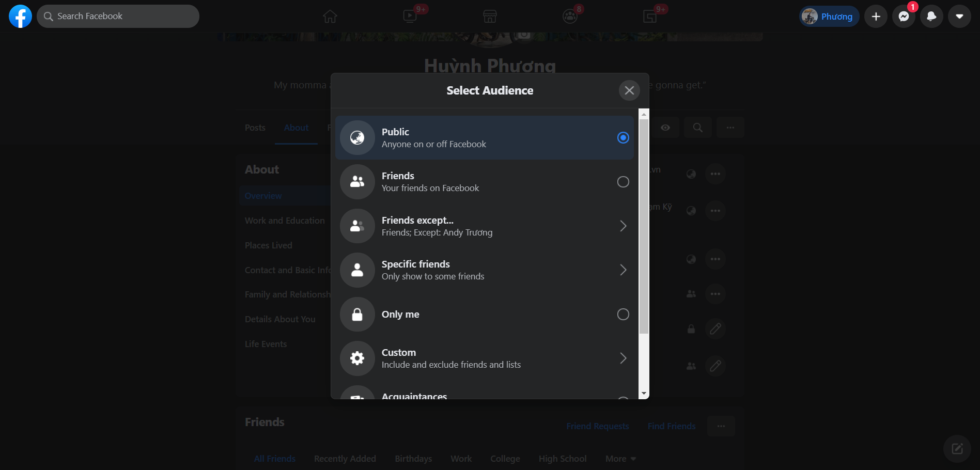The image size is (980, 470).
Task: Select Work and Education section
Action: coord(285,221)
